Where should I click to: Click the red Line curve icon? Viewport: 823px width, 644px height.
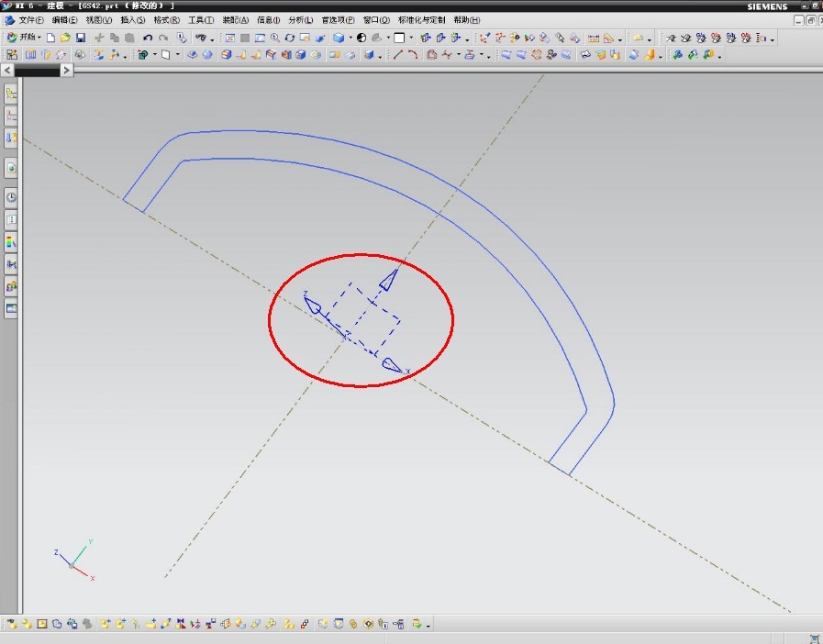[x=397, y=55]
